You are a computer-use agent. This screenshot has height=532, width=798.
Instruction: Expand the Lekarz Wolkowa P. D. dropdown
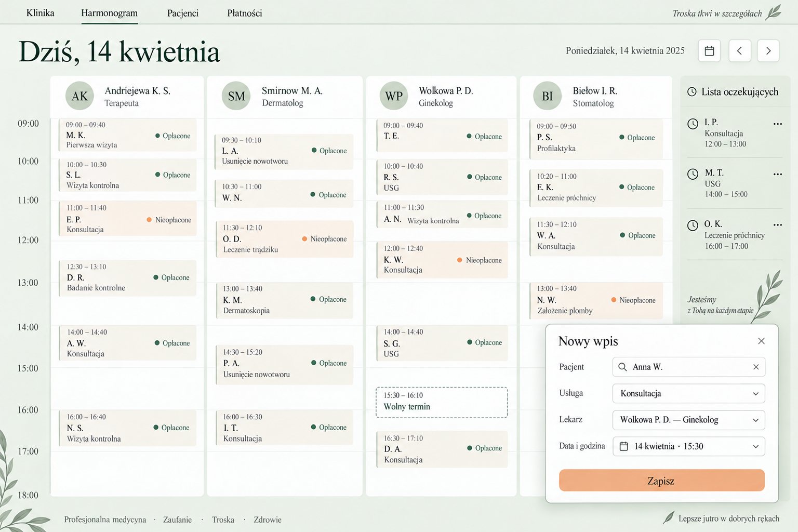tap(688, 420)
